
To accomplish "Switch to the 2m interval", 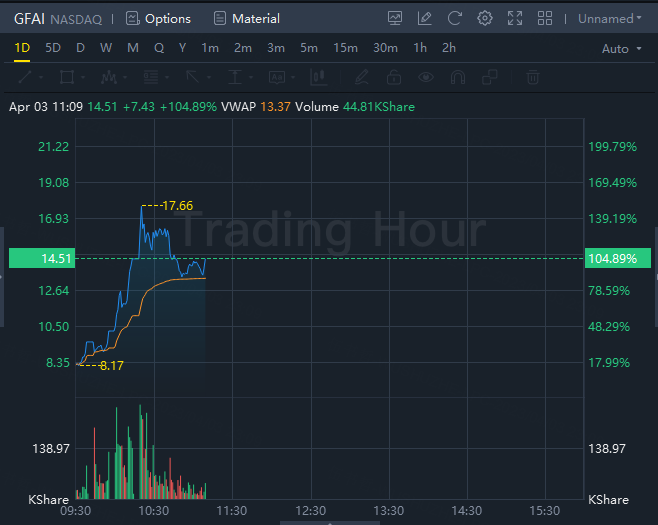I will point(243,48).
